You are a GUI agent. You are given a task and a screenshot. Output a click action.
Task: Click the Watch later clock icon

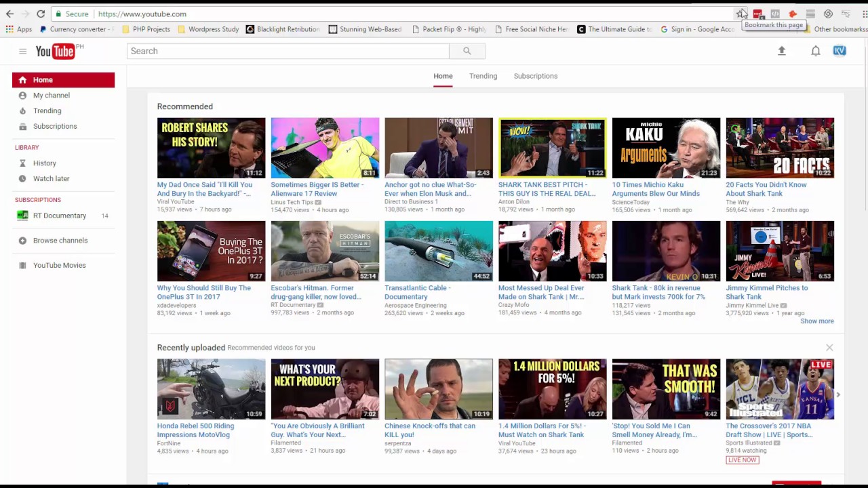pos(22,179)
